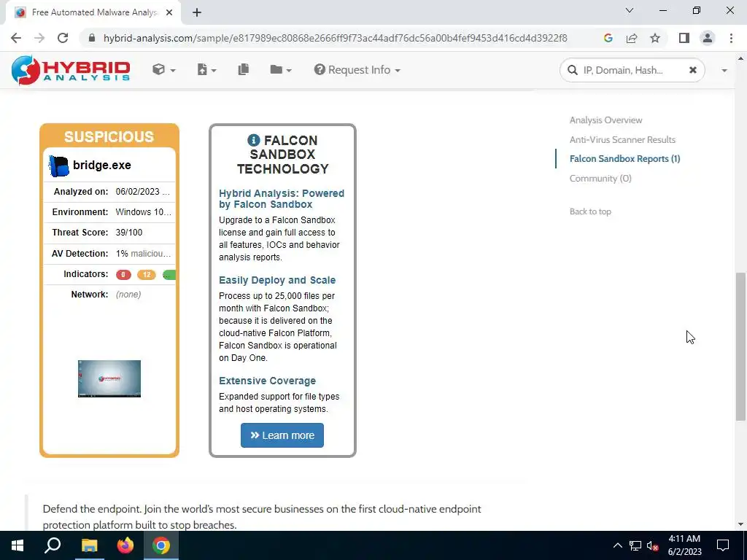Click the orange indicator badge showing 12
This screenshot has height=560, width=747.
(146, 275)
